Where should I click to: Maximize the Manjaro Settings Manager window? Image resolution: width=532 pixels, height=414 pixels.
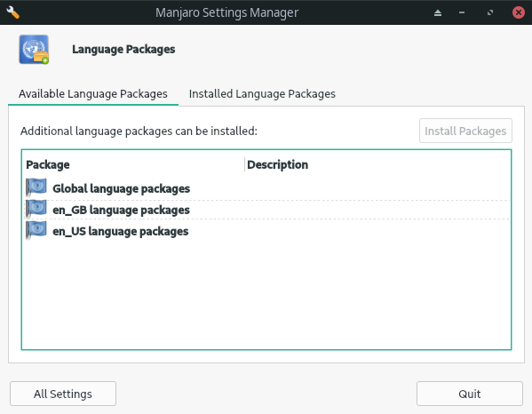point(490,13)
